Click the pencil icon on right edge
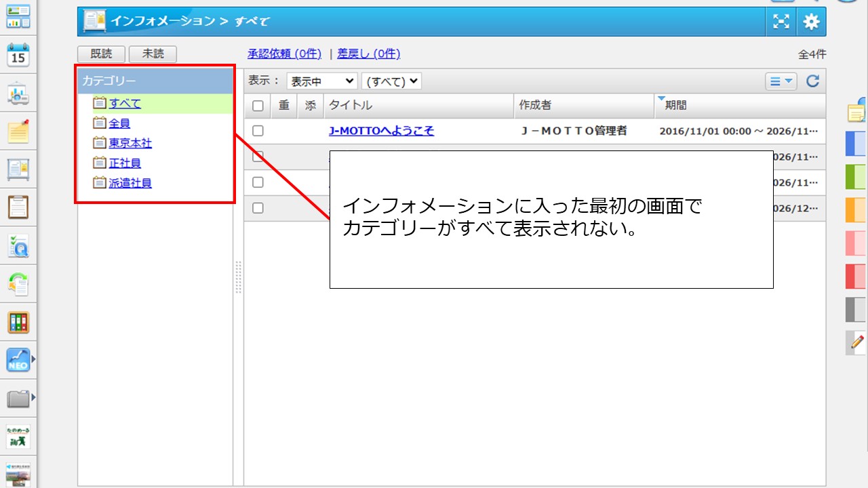 click(x=856, y=342)
